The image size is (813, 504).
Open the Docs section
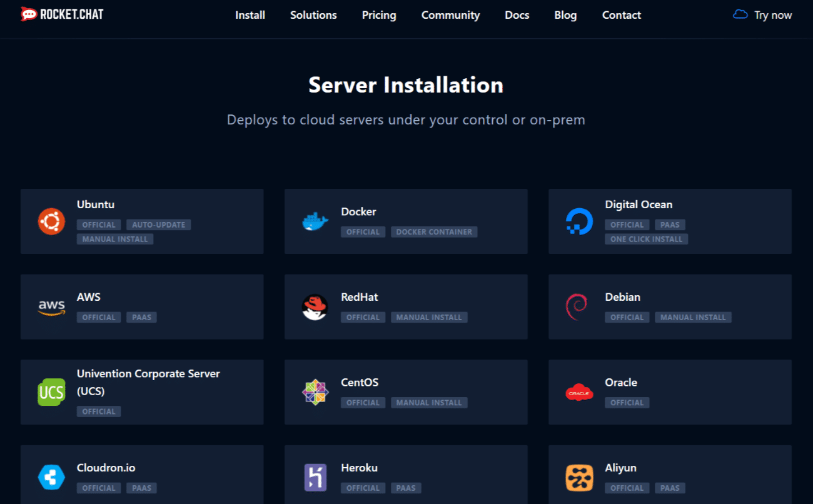tap(517, 15)
